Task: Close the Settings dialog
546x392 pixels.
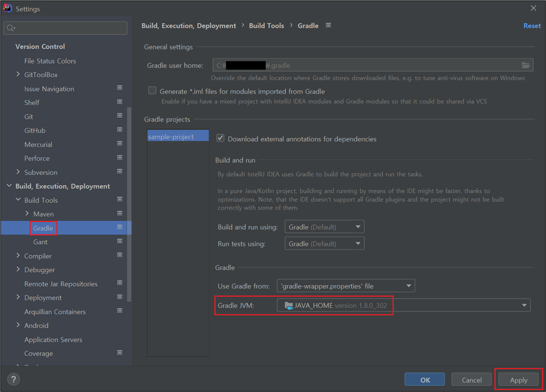Action: click(533, 8)
